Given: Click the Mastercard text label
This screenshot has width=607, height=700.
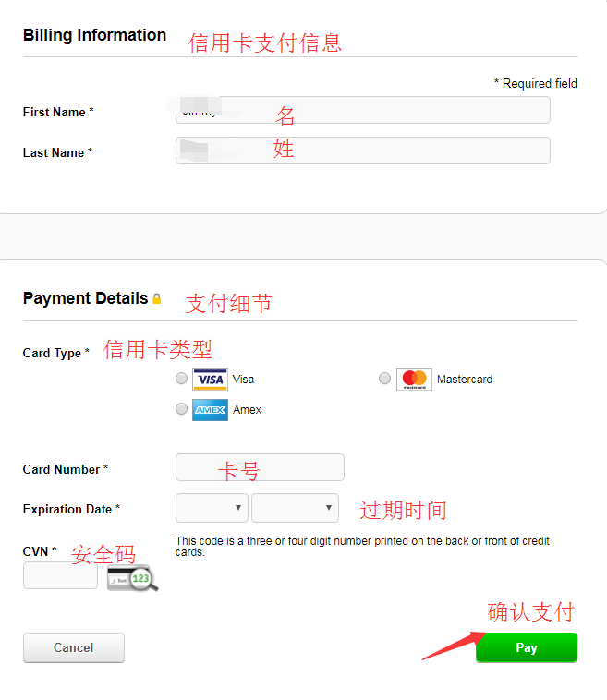Looking at the screenshot, I should [465, 380].
